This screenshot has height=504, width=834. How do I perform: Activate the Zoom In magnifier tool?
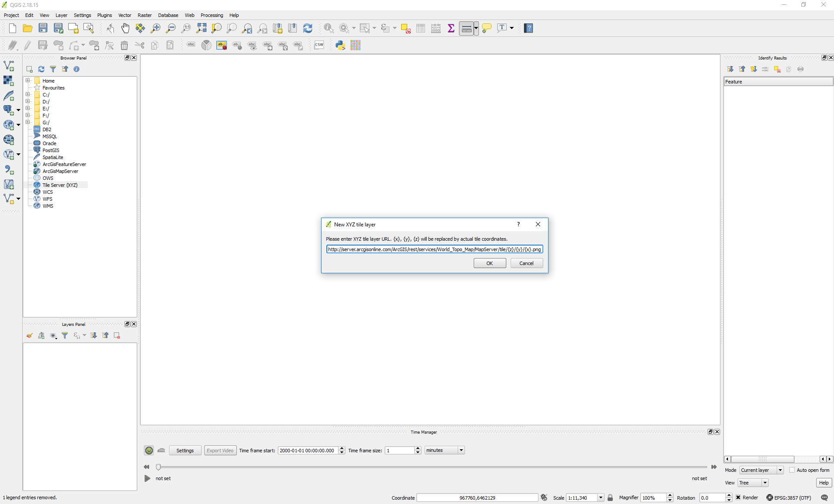coord(155,28)
